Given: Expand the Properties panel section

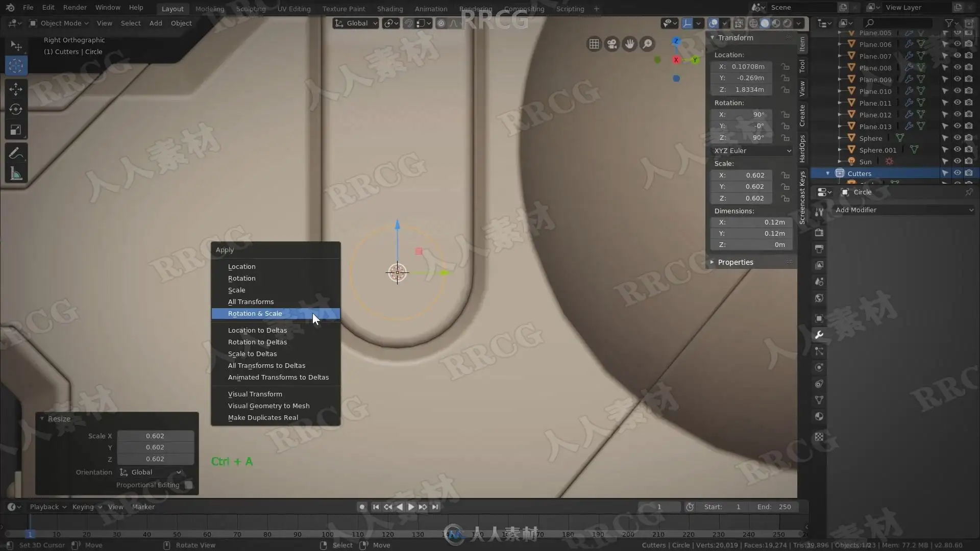Looking at the screenshot, I should tap(735, 262).
